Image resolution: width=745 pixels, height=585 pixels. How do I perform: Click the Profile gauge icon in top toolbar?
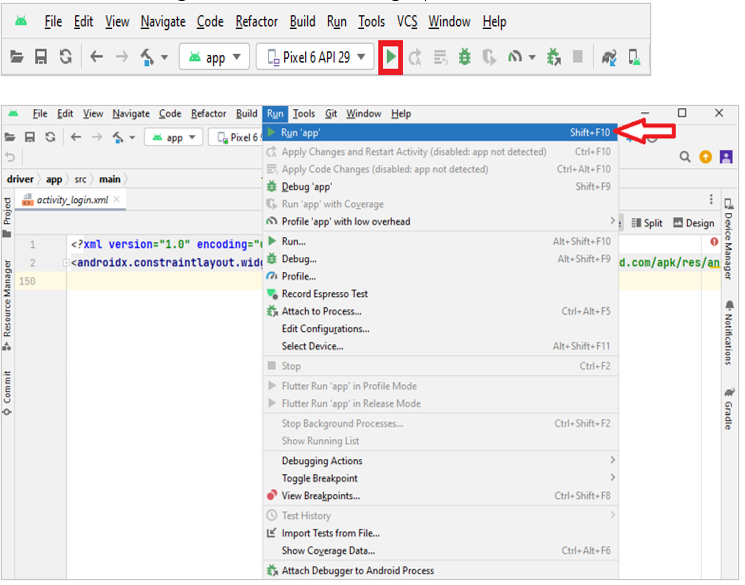tap(515, 58)
